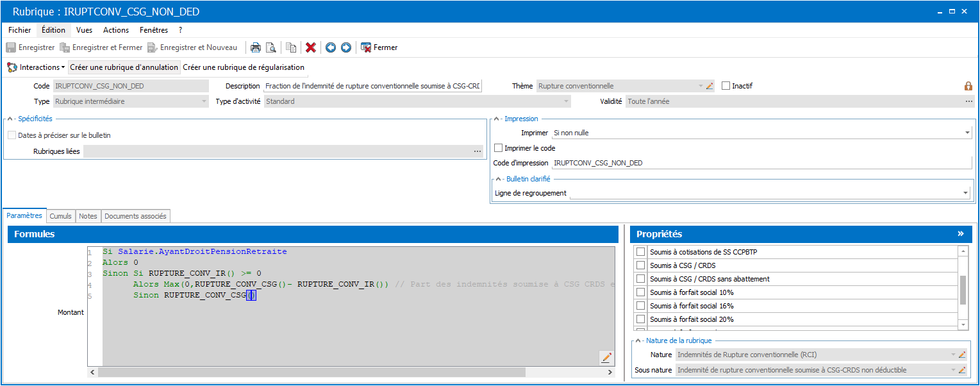This screenshot has height=386, width=980.
Task: Open the ? help menu
Action: pos(181,30)
